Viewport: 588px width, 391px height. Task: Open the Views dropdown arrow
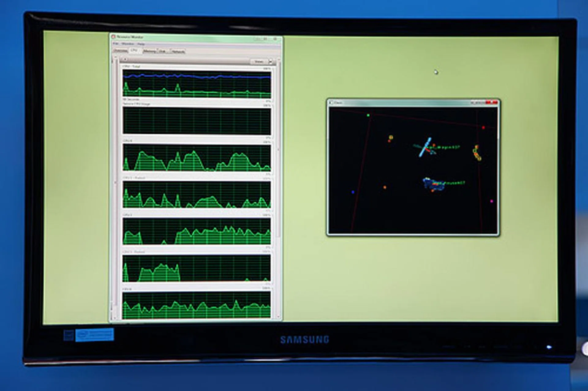pyautogui.click(x=270, y=62)
